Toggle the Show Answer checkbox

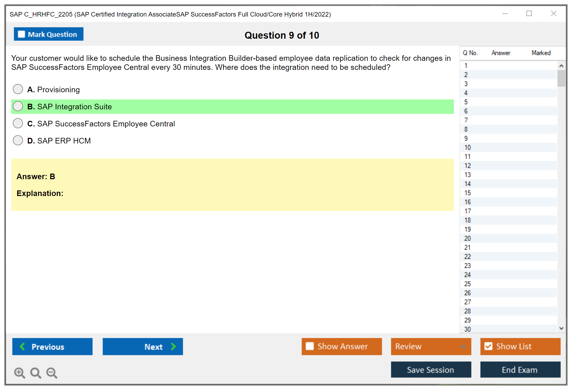(x=310, y=346)
